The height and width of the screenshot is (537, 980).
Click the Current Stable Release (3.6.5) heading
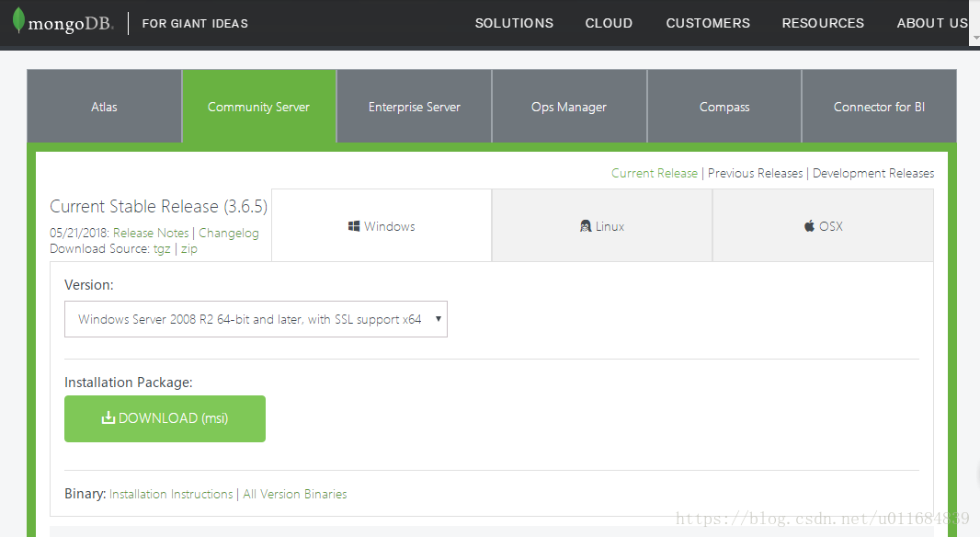pyautogui.click(x=158, y=206)
